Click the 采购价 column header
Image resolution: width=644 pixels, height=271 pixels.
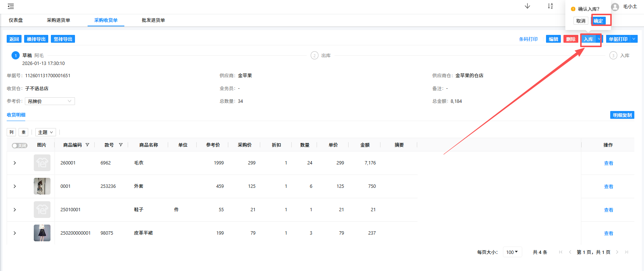tap(245, 145)
